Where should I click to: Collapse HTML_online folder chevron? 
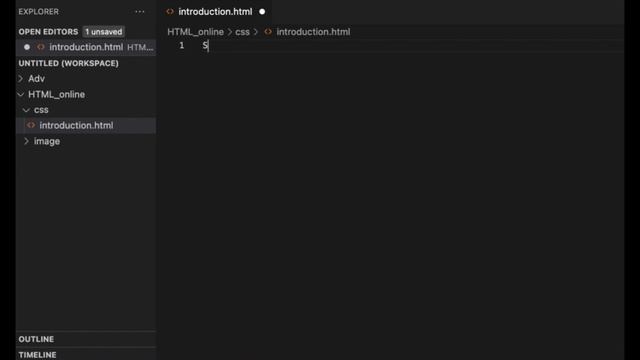click(21, 95)
